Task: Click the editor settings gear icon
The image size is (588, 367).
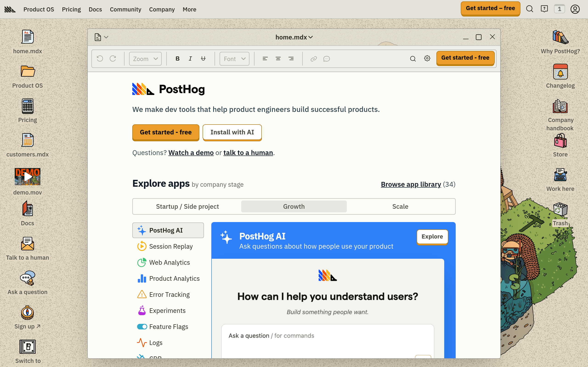Action: [427, 58]
